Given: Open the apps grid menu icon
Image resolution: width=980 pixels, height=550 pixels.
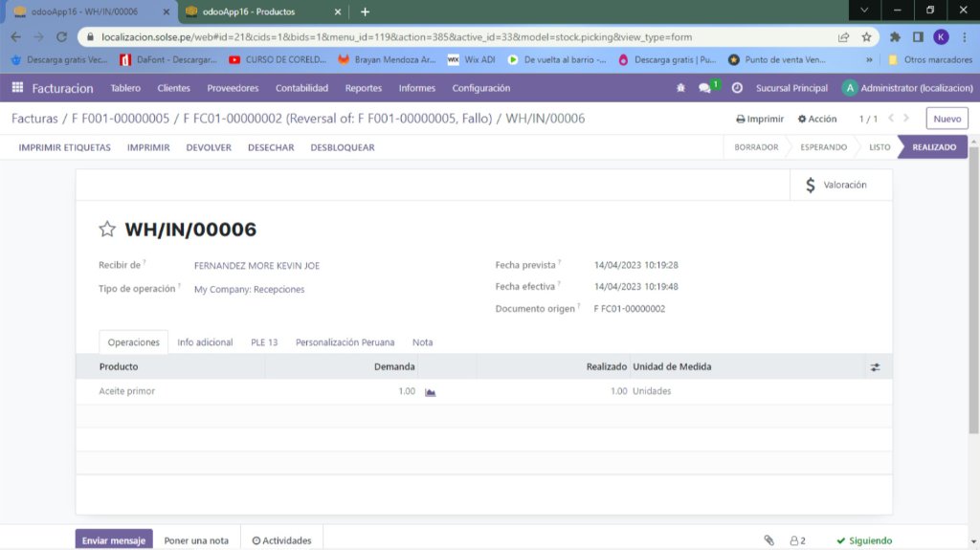Looking at the screenshot, I should pos(17,88).
